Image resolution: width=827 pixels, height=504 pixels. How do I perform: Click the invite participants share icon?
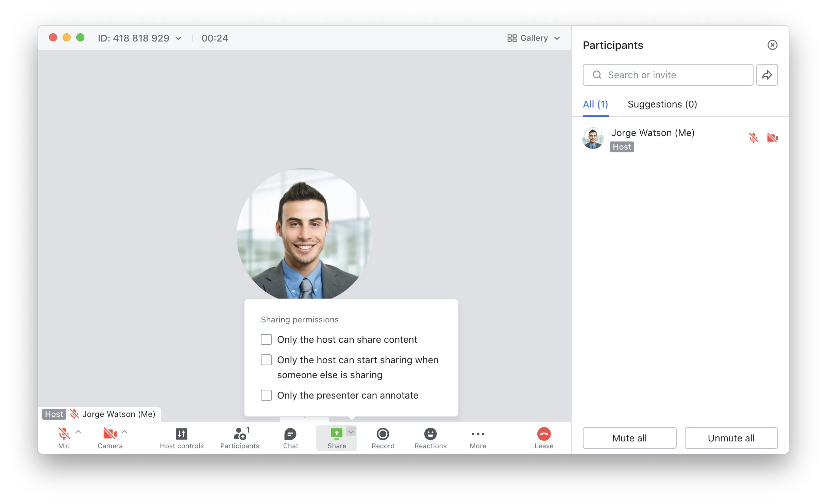tap(767, 75)
